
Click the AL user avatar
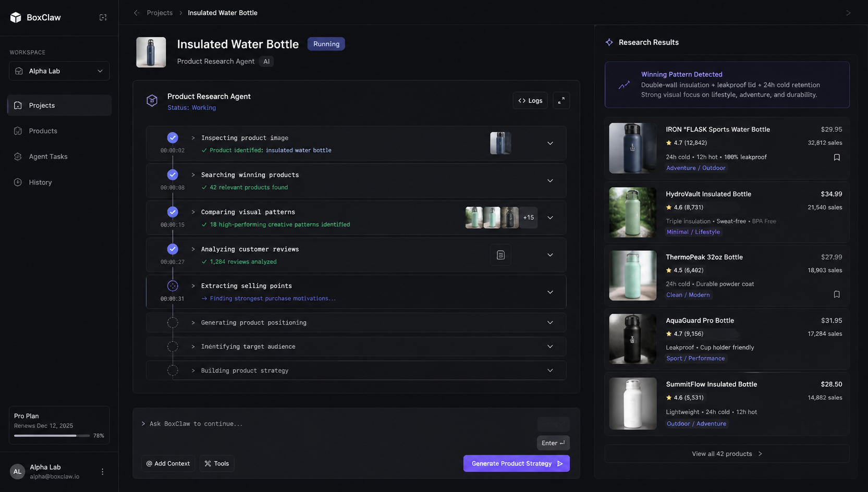tap(17, 472)
